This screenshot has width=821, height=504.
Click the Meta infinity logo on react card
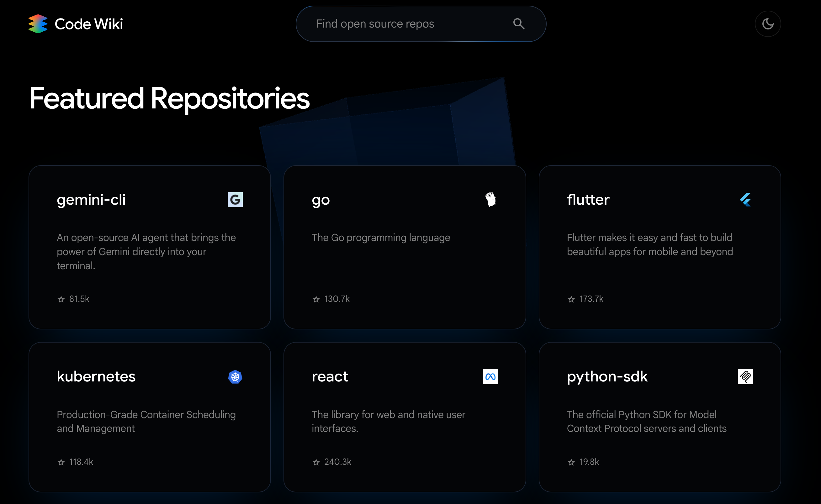click(490, 377)
